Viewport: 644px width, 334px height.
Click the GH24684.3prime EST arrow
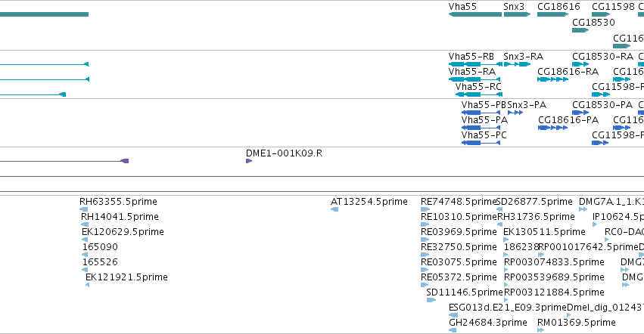453,330
